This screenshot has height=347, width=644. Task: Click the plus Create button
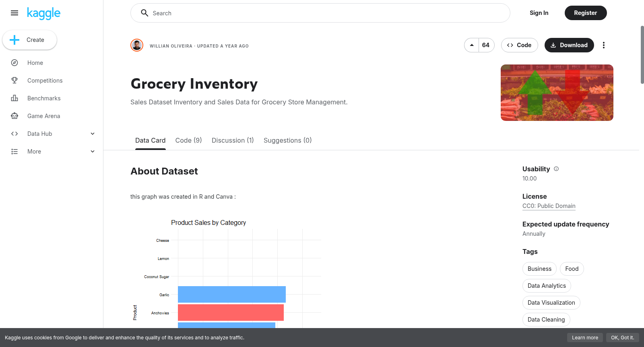(x=29, y=40)
